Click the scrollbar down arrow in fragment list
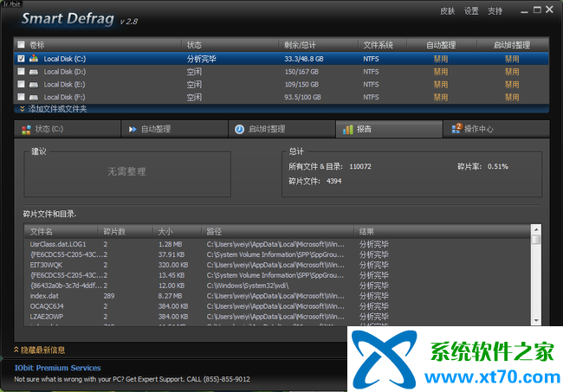This screenshot has width=563, height=392. [x=536, y=320]
